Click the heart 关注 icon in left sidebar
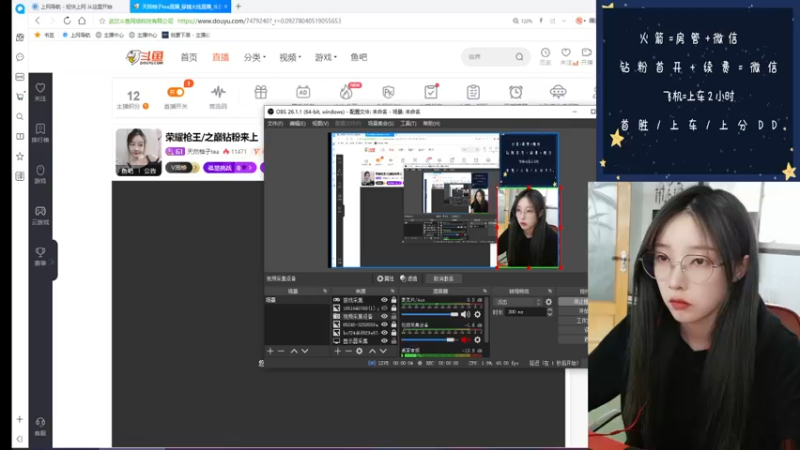This screenshot has width=800, height=450. (40, 88)
